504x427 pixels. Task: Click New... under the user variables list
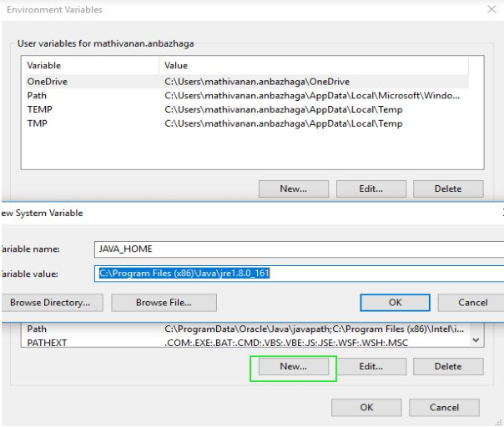pos(293,189)
